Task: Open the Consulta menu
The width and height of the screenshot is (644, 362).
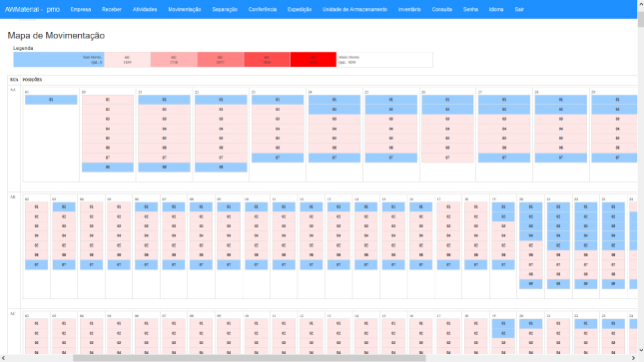Action: [x=442, y=9]
